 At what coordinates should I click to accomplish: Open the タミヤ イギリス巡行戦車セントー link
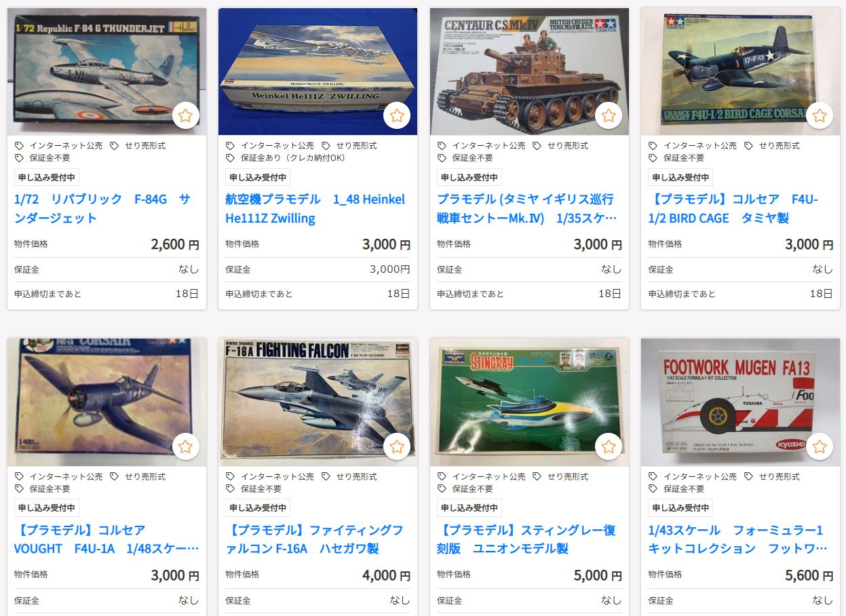click(x=527, y=209)
